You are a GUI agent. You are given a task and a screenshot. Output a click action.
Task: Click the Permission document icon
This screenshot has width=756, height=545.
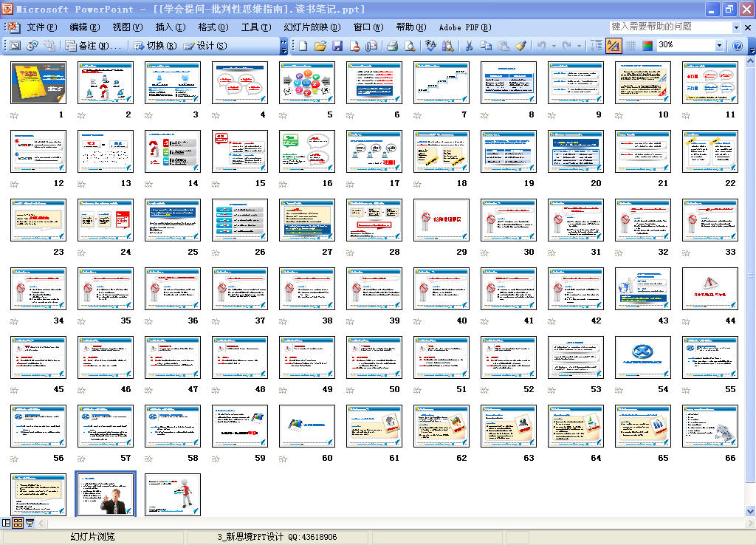coord(354,45)
